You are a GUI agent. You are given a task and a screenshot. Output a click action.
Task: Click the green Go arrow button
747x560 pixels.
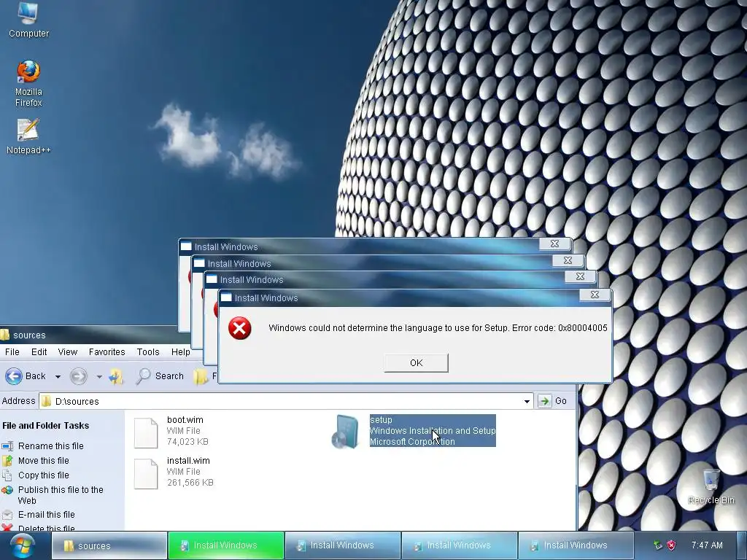(x=544, y=401)
